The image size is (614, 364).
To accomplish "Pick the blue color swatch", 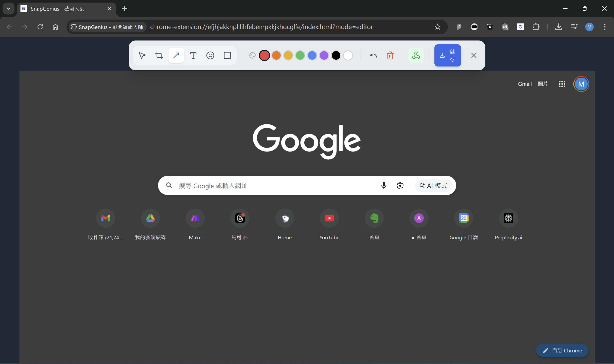I will [x=312, y=55].
